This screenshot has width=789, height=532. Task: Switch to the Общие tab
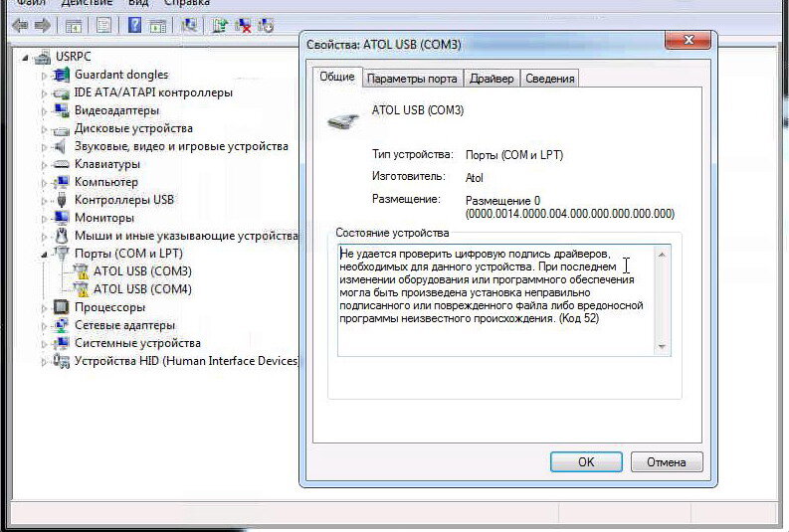tap(337, 77)
